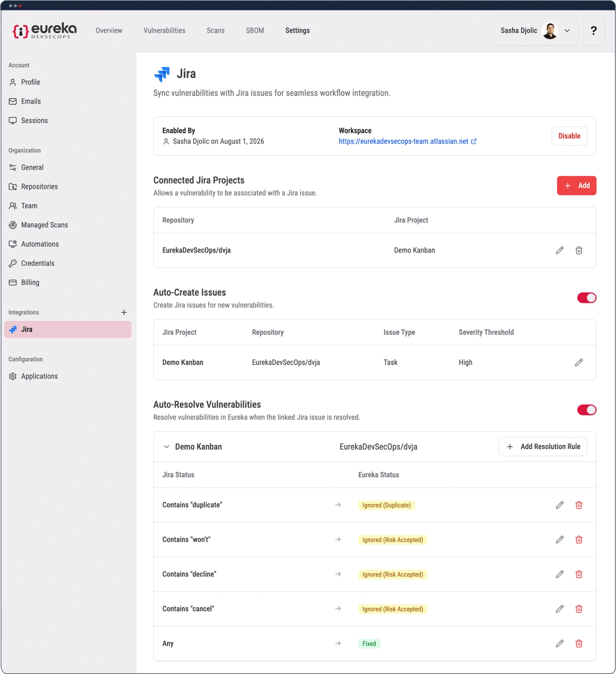Image resolution: width=616 pixels, height=674 pixels.
Task: Click the green Fixed status badge
Action: [369, 644]
